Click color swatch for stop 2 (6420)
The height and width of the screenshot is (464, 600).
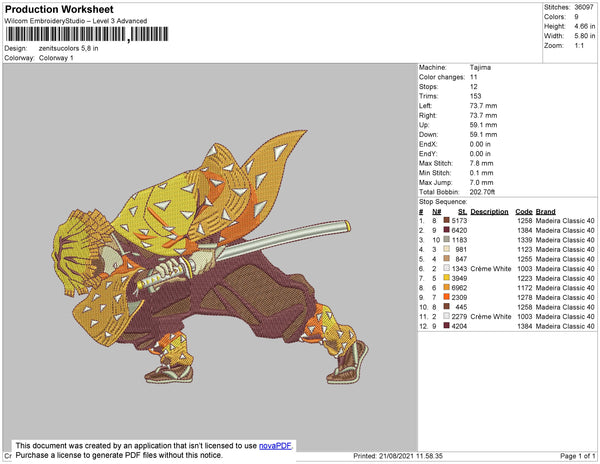[446, 230]
